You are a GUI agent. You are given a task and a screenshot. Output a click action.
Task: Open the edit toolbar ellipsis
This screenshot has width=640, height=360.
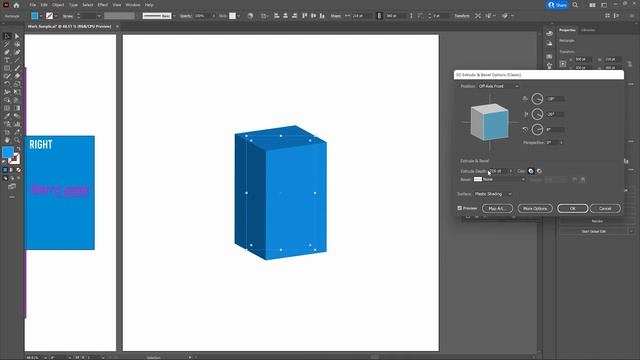pos(12,197)
